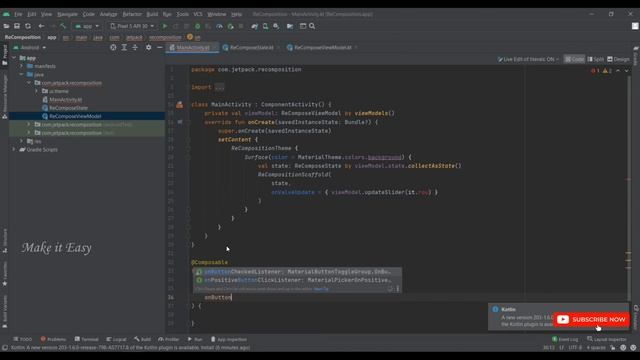
Task: Click the Save All toolbar icon
Action: (x=17, y=26)
